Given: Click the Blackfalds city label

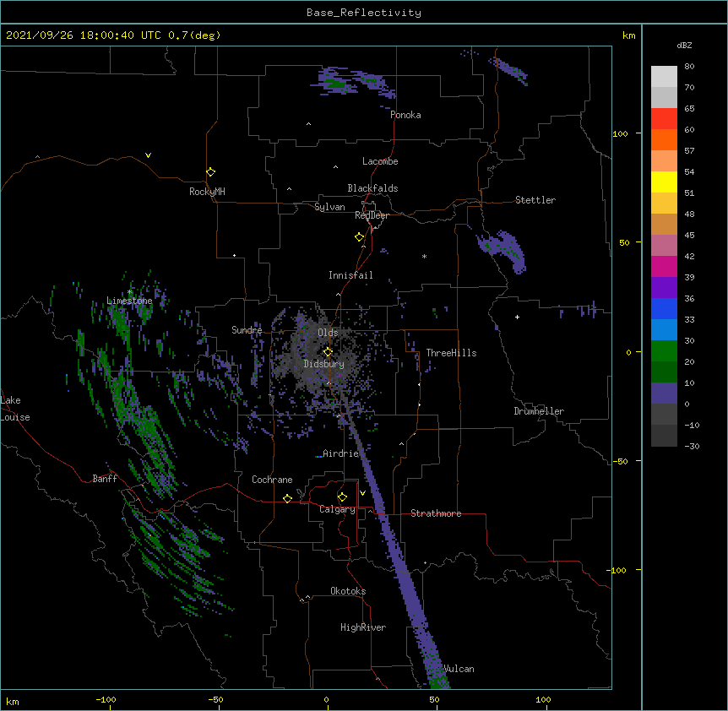Looking at the screenshot, I should pos(372,188).
